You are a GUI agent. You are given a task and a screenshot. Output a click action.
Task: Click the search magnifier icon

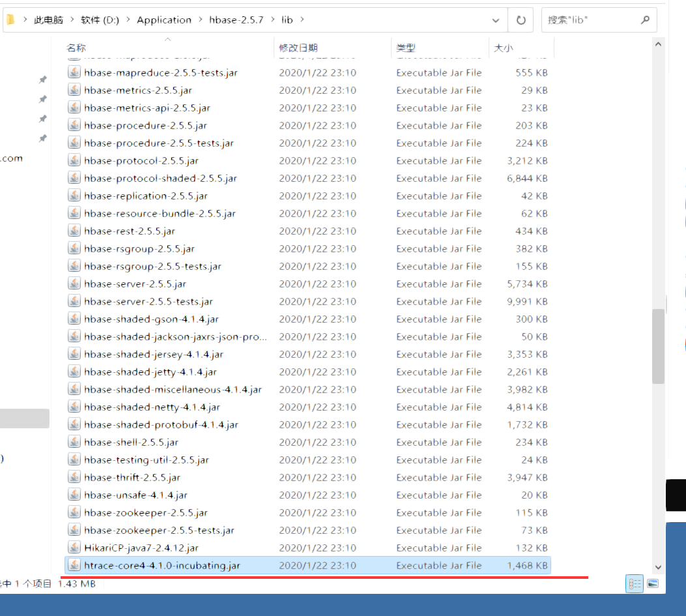tap(645, 20)
